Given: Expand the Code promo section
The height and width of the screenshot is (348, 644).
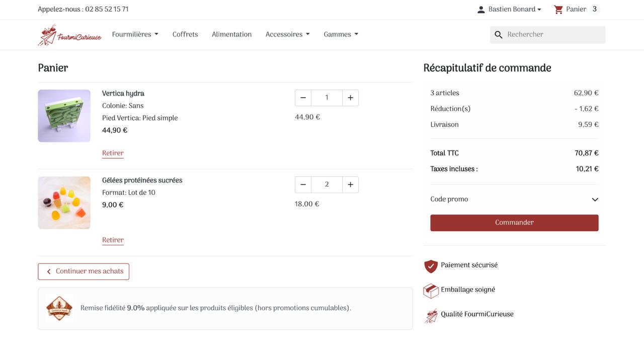Looking at the screenshot, I should click(595, 199).
